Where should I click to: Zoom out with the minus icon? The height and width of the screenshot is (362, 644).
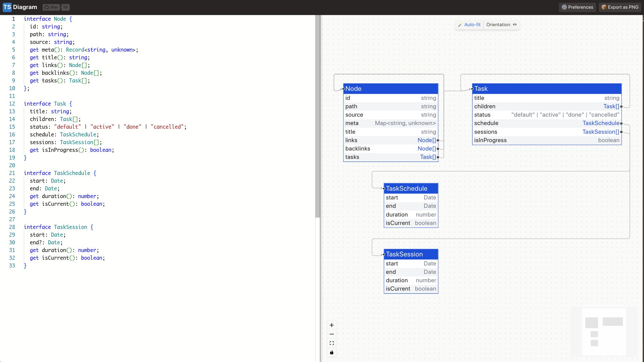[331, 334]
